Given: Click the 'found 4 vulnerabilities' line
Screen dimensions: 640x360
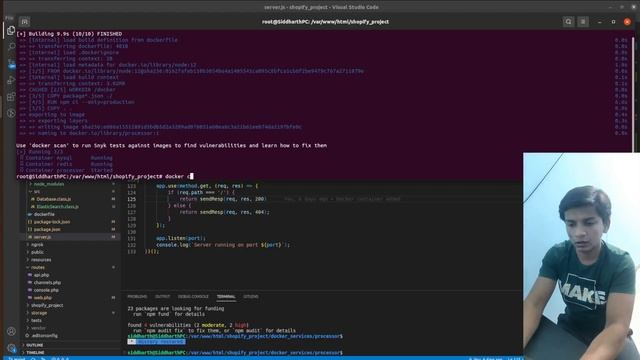Looking at the screenshot, I should (188, 325).
